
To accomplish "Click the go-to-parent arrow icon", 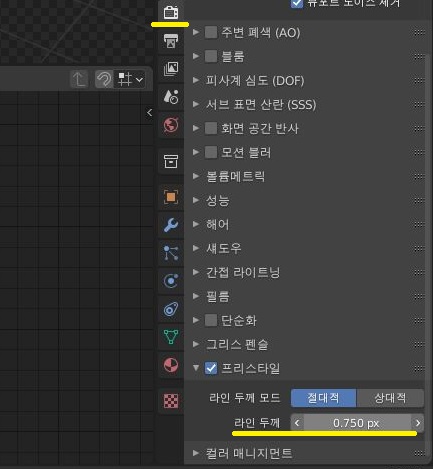I will pyautogui.click(x=79, y=80).
